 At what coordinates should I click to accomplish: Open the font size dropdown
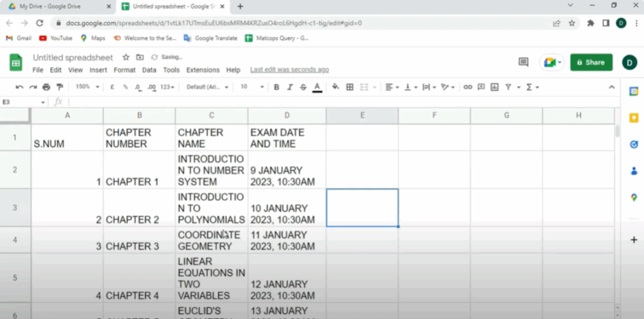pyautogui.click(x=251, y=87)
